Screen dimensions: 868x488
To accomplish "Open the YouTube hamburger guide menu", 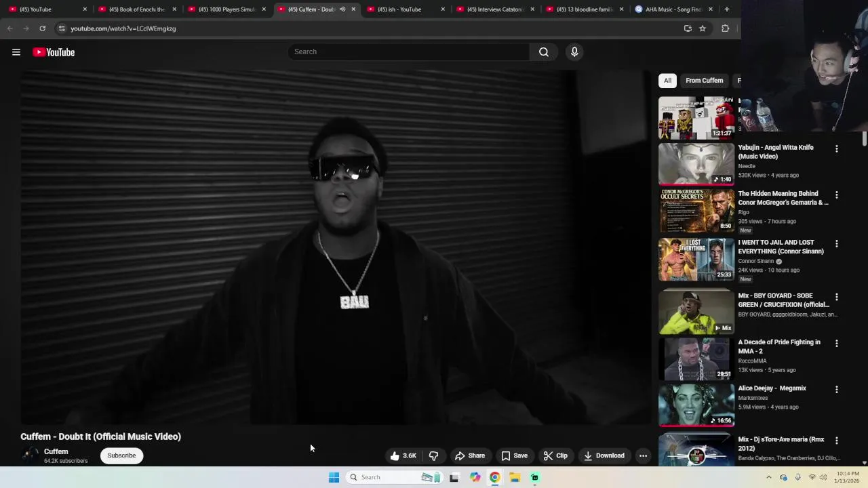I will [x=16, y=52].
